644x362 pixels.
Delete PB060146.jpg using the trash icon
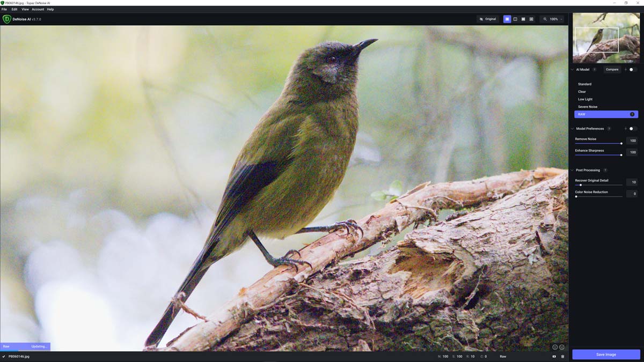tap(563, 356)
